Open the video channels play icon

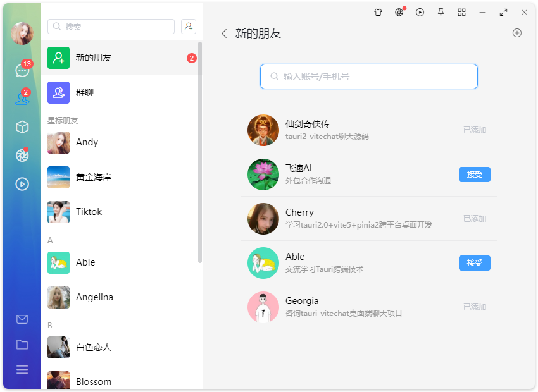tap(22, 184)
